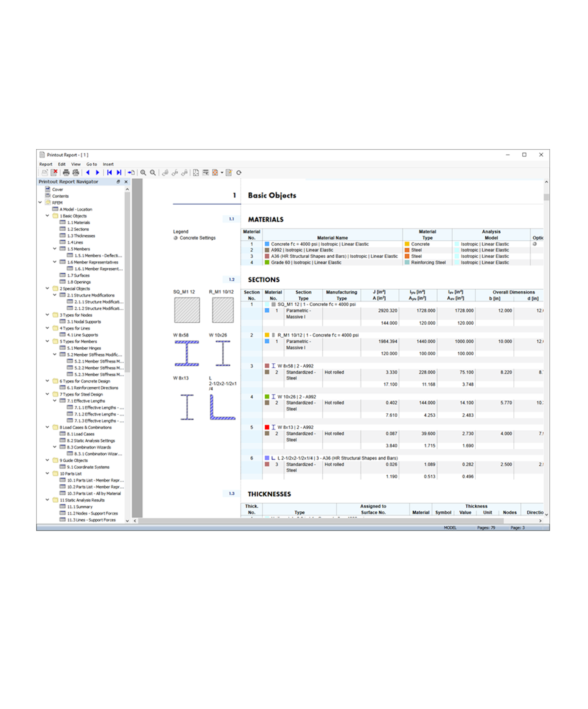
Task: Zoom in with the magnifier plus icon
Action: (x=143, y=173)
